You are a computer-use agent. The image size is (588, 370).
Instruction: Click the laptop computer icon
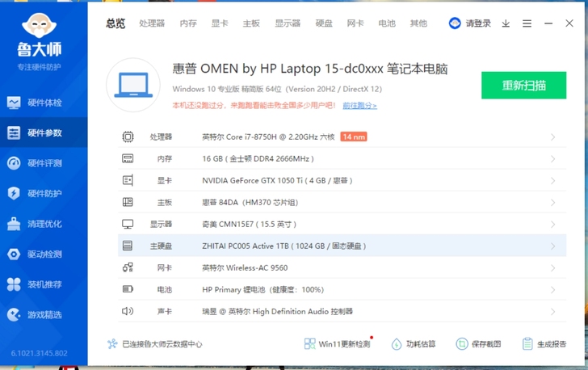point(133,85)
